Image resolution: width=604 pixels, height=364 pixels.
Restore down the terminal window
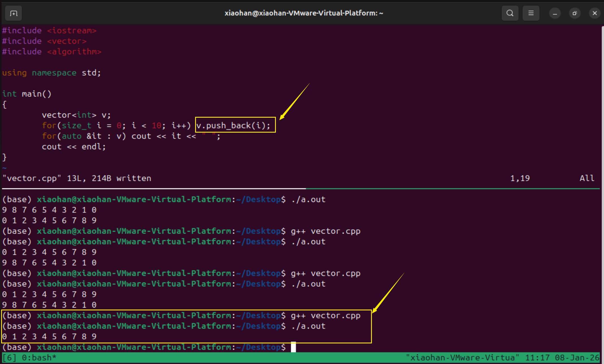tap(574, 13)
